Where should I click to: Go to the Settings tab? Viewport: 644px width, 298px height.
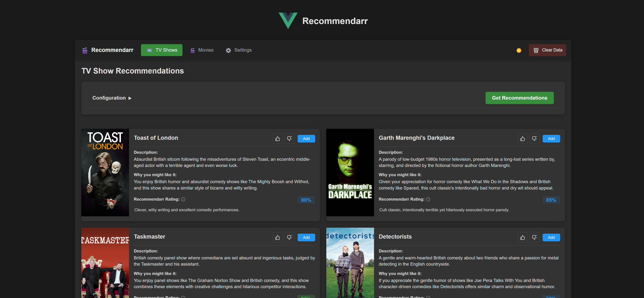click(x=238, y=50)
